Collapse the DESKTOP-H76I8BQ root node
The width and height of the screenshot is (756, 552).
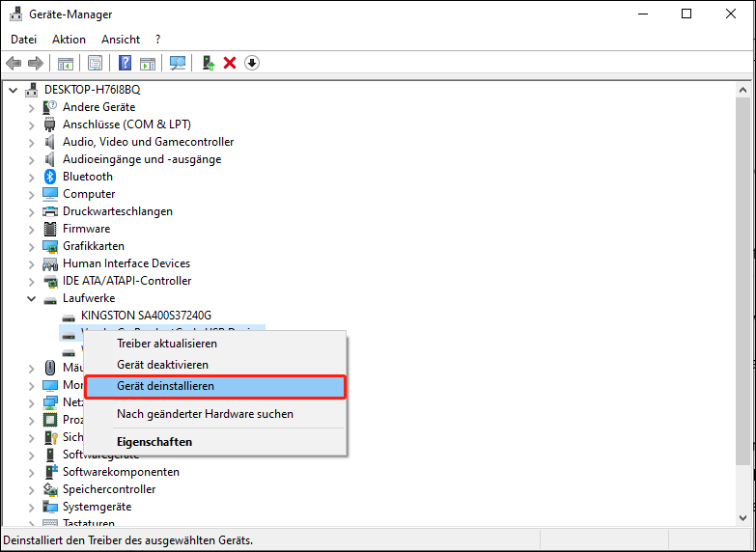(13, 90)
